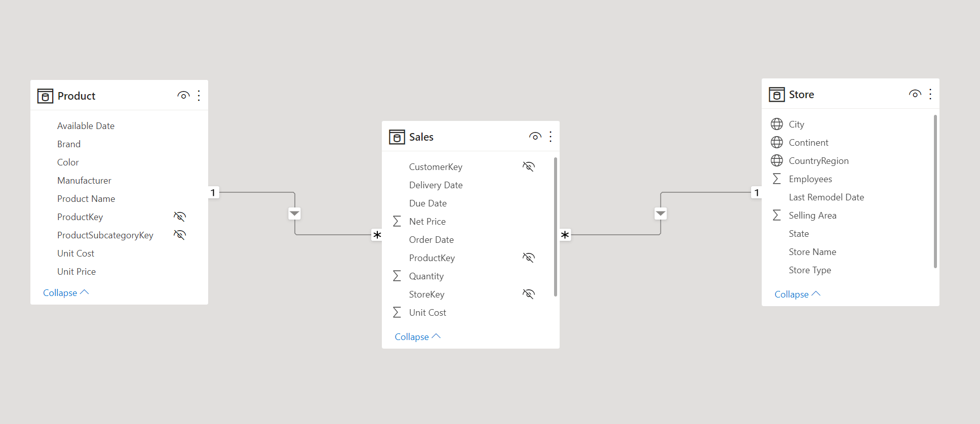This screenshot has height=424, width=980.
Task: Click sigma icon beside Sales Unit Cost
Action: click(397, 312)
